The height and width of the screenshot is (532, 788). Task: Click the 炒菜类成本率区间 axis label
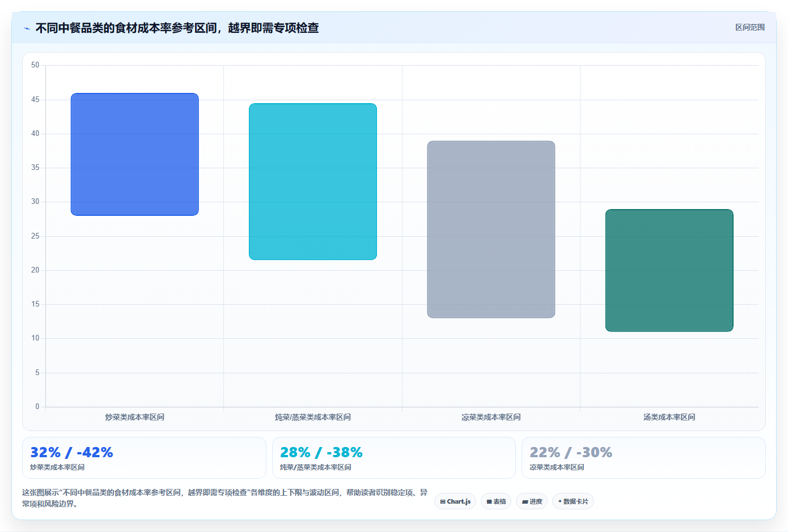coord(134,417)
